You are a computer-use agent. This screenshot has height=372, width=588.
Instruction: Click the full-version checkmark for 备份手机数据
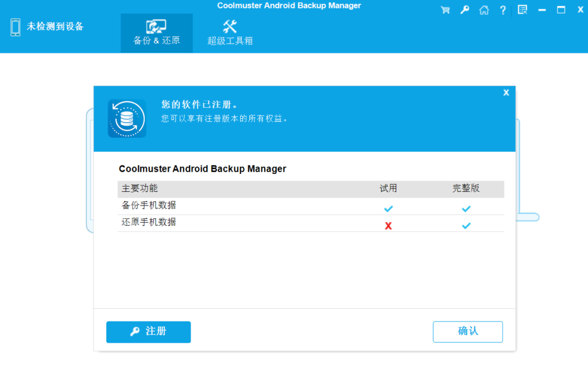pyautogui.click(x=466, y=208)
